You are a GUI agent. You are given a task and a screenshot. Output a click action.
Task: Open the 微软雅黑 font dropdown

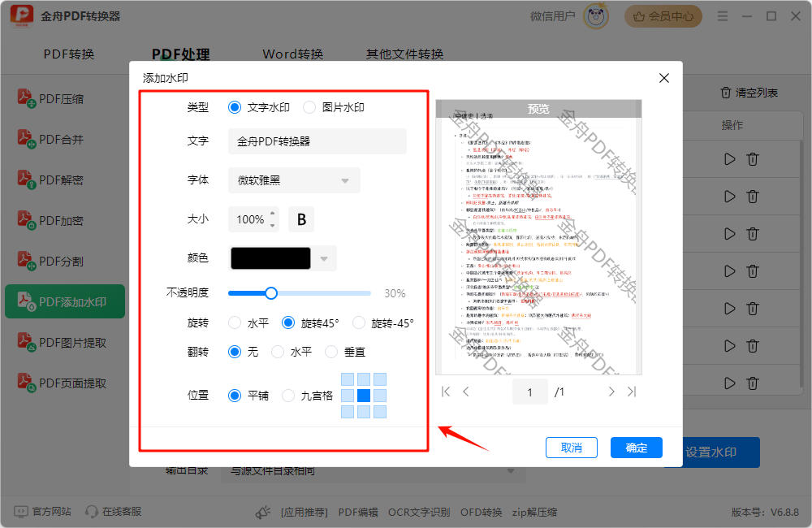pyautogui.click(x=294, y=180)
